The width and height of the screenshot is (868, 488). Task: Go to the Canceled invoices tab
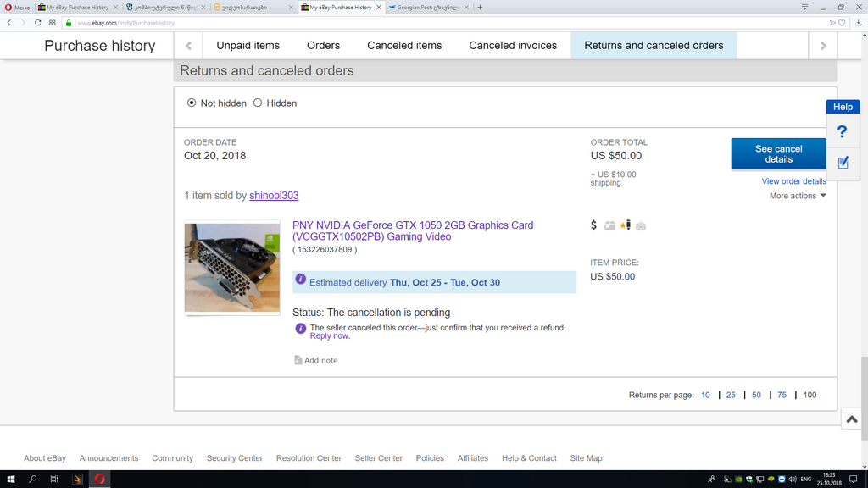click(513, 46)
